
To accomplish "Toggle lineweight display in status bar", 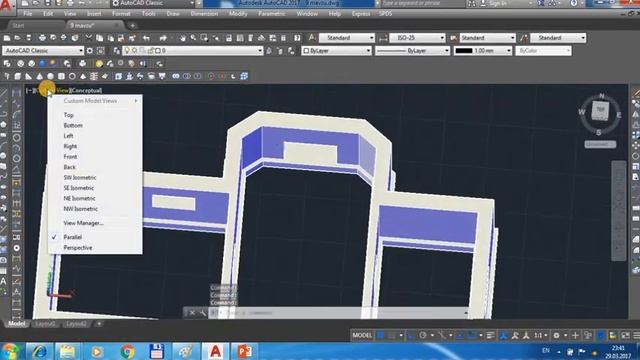I will (x=491, y=336).
